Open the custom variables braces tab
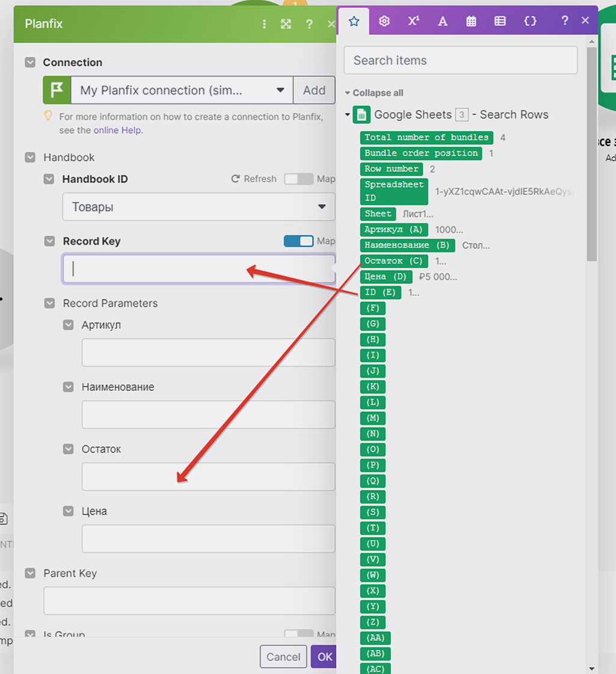 pos(530,21)
